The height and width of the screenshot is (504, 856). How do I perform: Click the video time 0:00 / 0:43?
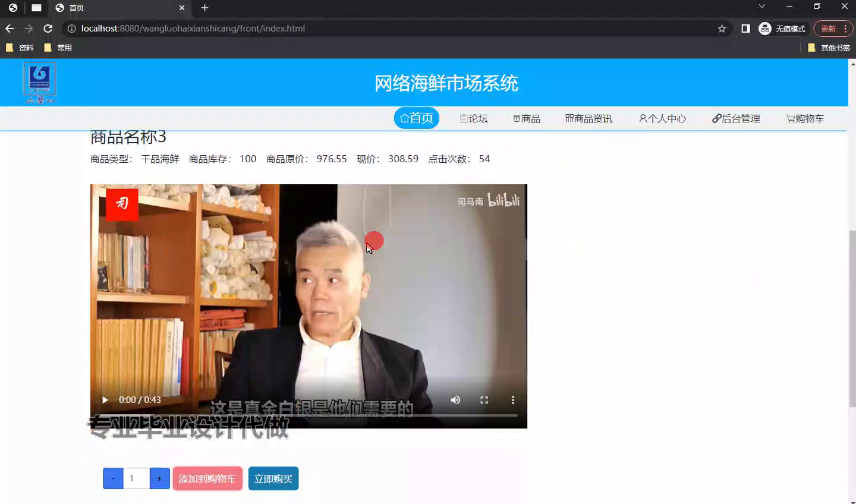tap(140, 400)
